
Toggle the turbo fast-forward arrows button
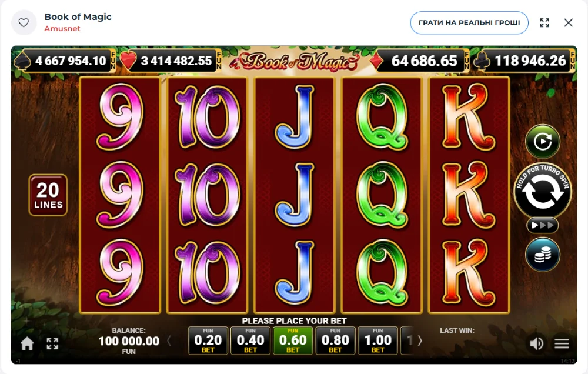(543, 225)
